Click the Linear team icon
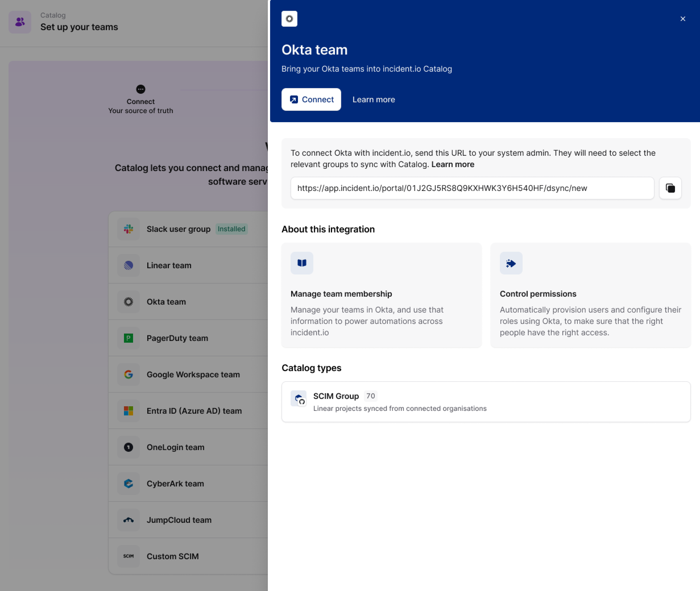 [129, 265]
